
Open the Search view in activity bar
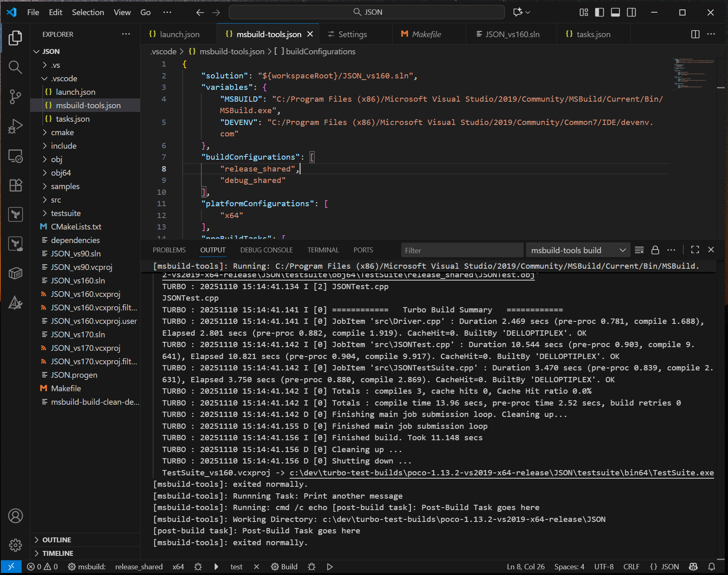coord(15,67)
